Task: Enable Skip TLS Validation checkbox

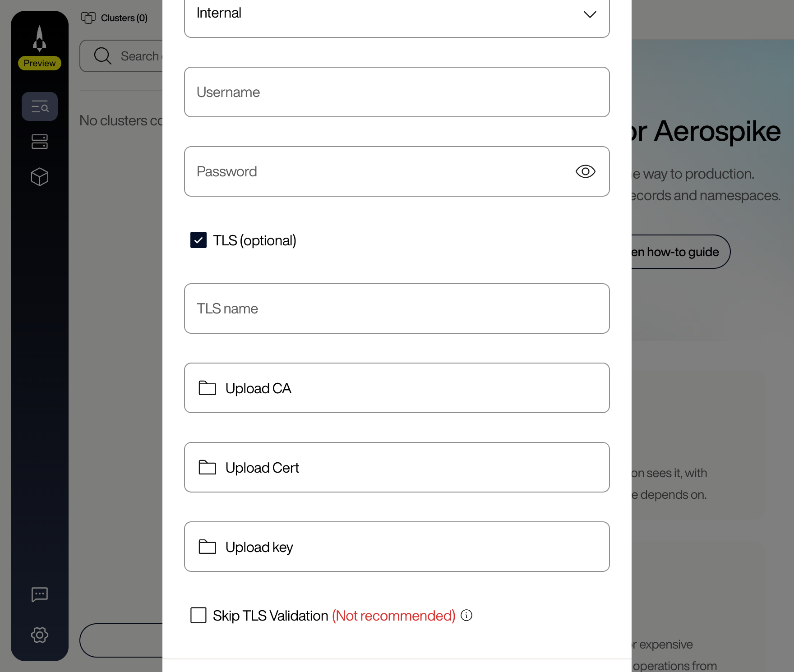Action: (198, 615)
